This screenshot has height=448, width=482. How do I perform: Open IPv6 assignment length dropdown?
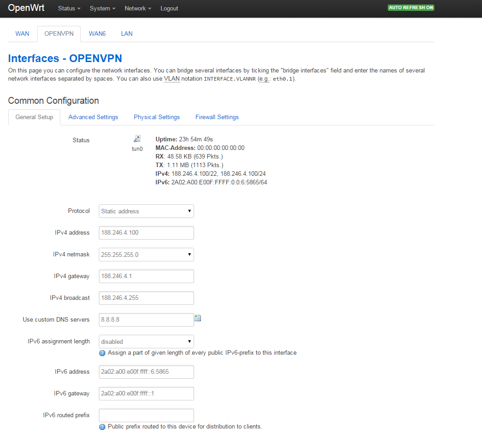point(146,342)
